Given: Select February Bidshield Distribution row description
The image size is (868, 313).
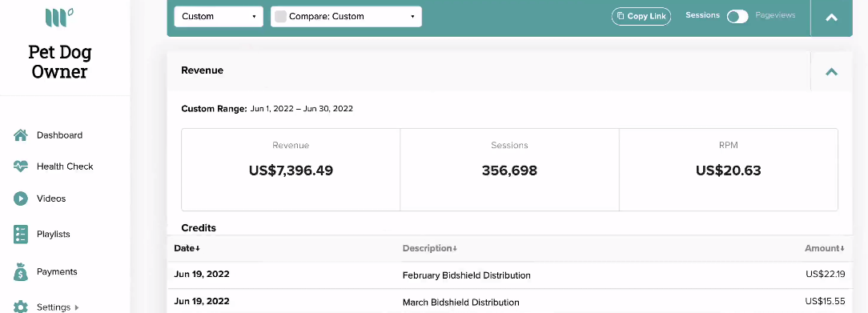Looking at the screenshot, I should click(466, 275).
